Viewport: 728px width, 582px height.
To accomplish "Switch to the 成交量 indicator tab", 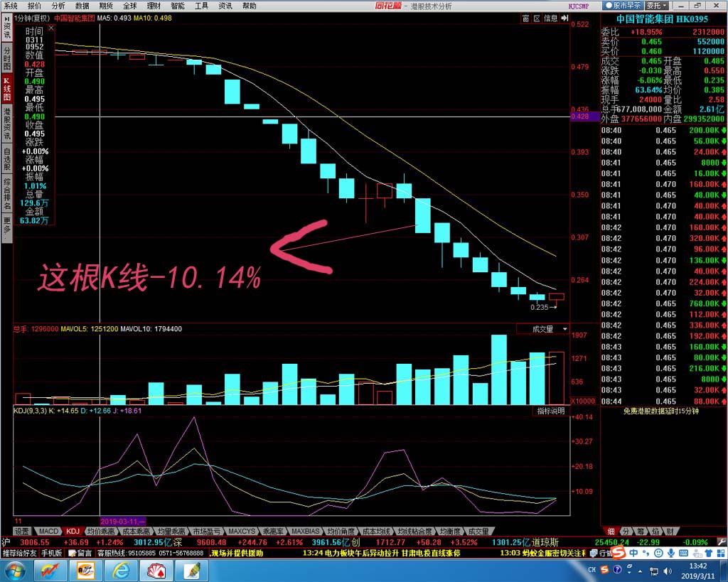I will point(478,531).
